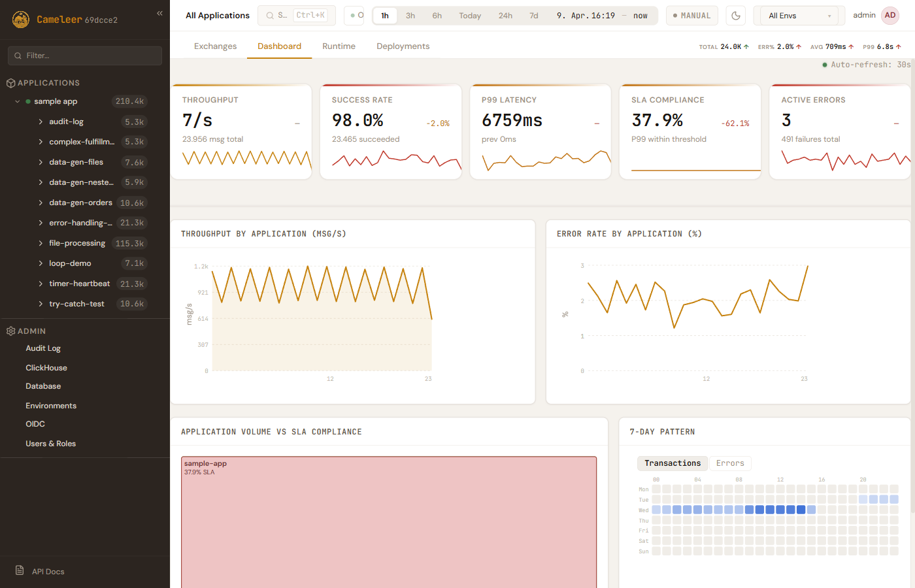The image size is (915, 588).
Task: Select the 1h time range
Action: 385,16
